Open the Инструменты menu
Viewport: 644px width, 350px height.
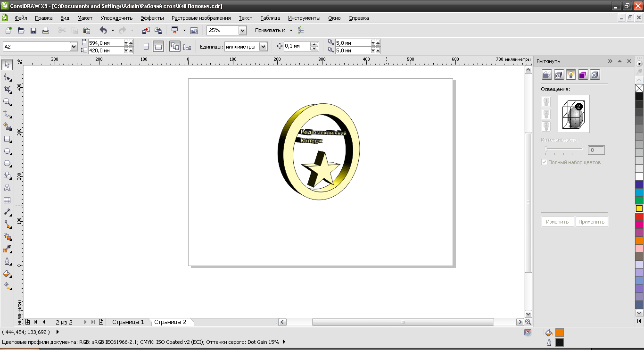tap(304, 18)
